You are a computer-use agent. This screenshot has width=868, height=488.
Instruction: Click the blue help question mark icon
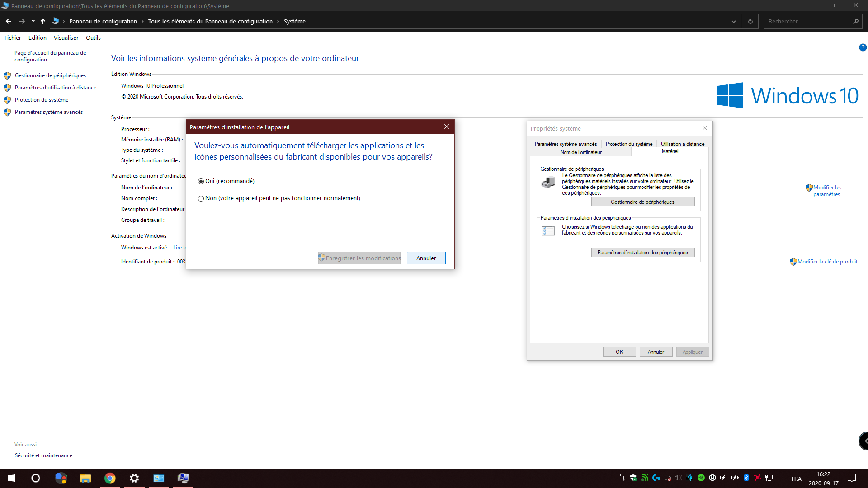click(863, 47)
